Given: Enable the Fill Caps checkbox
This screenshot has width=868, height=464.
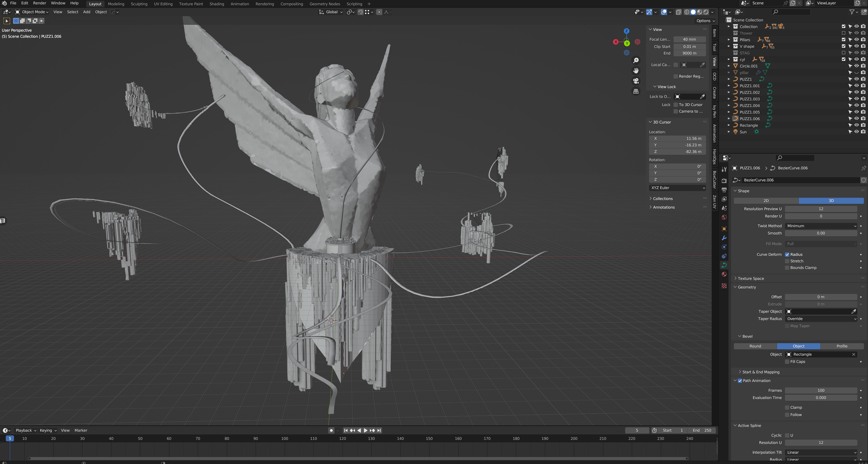Looking at the screenshot, I should coord(787,362).
